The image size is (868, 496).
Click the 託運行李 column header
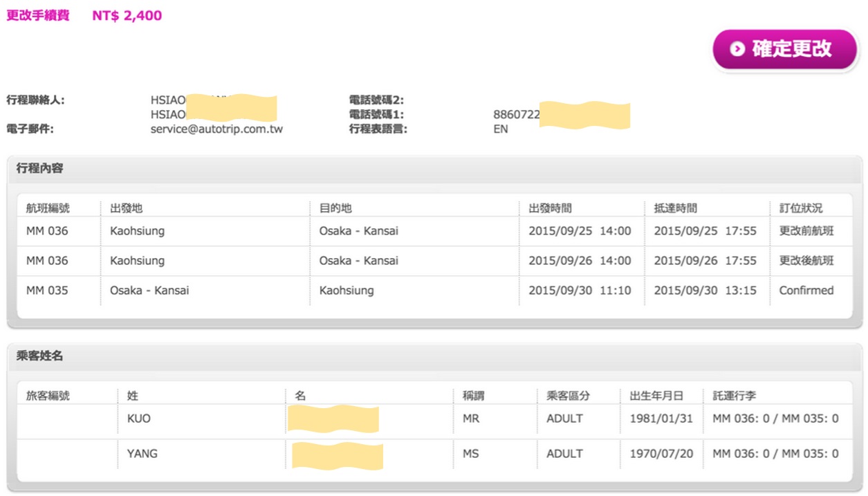coord(734,396)
